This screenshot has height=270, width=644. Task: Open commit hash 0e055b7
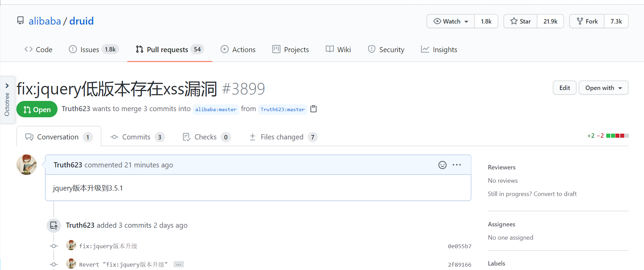pyautogui.click(x=460, y=246)
